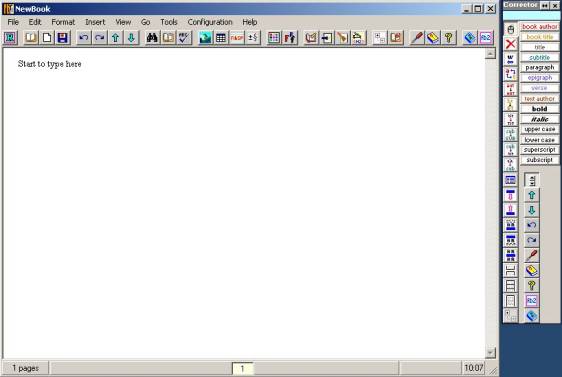
Task: Open the Configuration menu
Action: (210, 22)
